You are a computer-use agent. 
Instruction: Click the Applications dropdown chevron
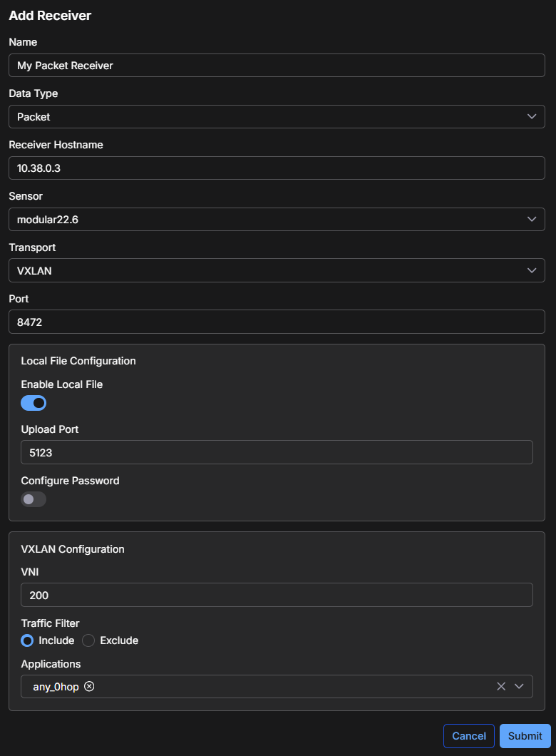point(520,686)
